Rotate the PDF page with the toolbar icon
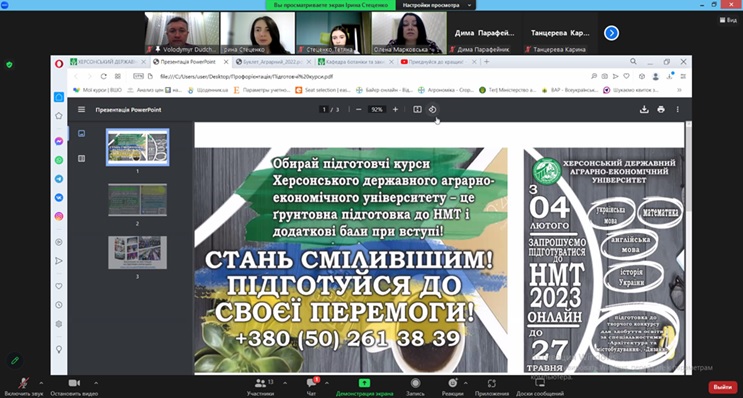This screenshot has width=743, height=398. pyautogui.click(x=432, y=109)
